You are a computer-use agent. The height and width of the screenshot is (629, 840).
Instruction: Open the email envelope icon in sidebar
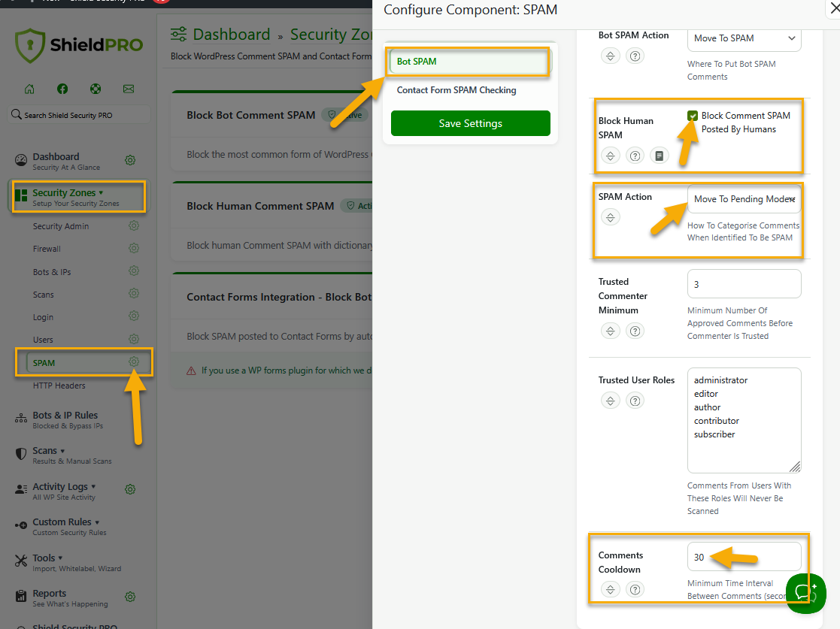click(129, 89)
